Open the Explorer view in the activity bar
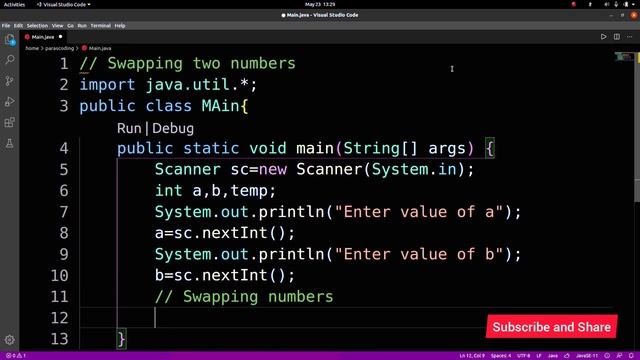Screen dimensions: 640x360 click(x=10, y=40)
